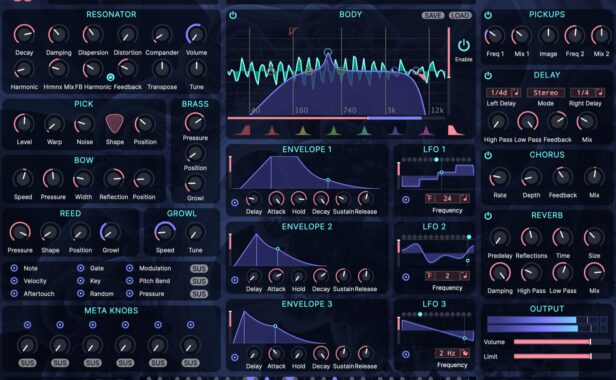Screen dimensions: 616x380
Task: Click the Chorus Rate knob
Action: tap(499, 178)
